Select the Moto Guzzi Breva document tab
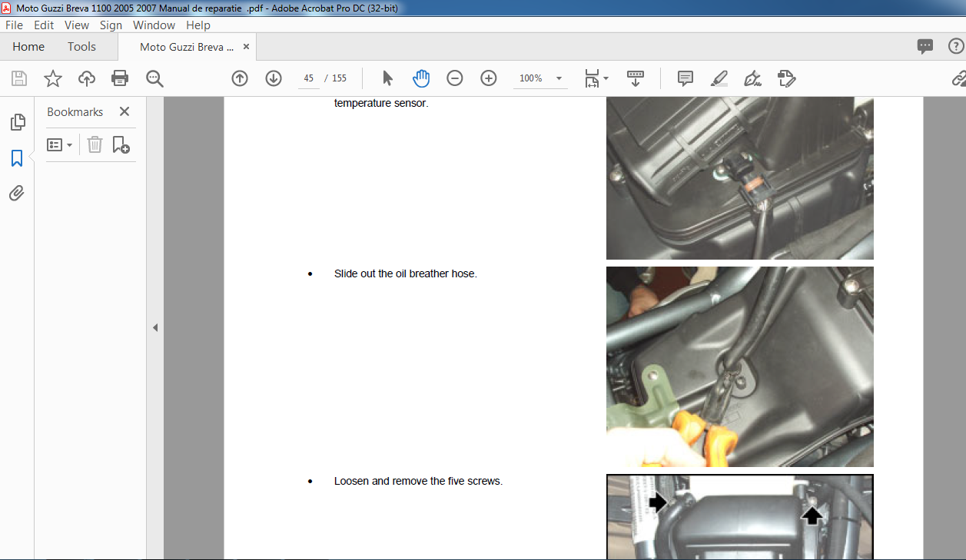The width and height of the screenshot is (966, 560). pyautogui.click(x=187, y=47)
